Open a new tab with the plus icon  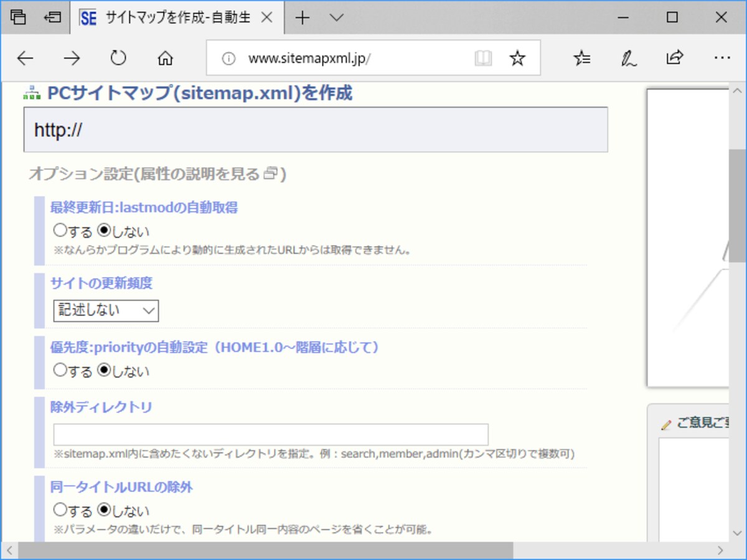pos(302,17)
